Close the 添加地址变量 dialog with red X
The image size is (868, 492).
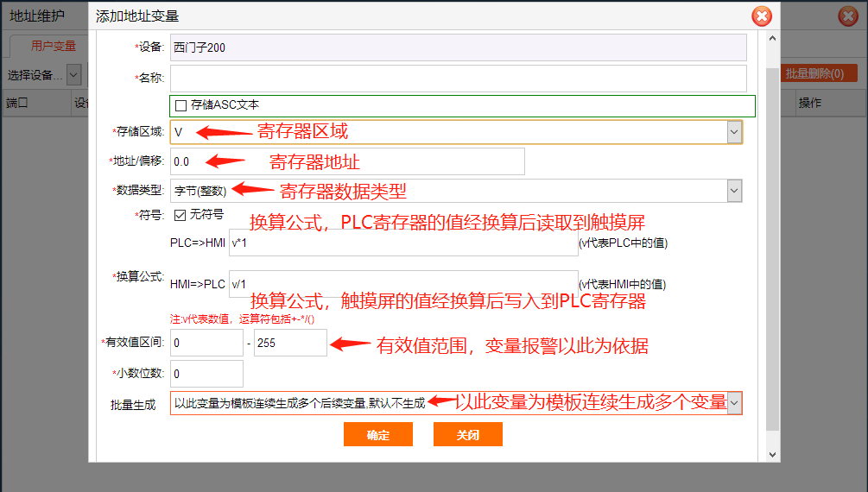pos(761,16)
